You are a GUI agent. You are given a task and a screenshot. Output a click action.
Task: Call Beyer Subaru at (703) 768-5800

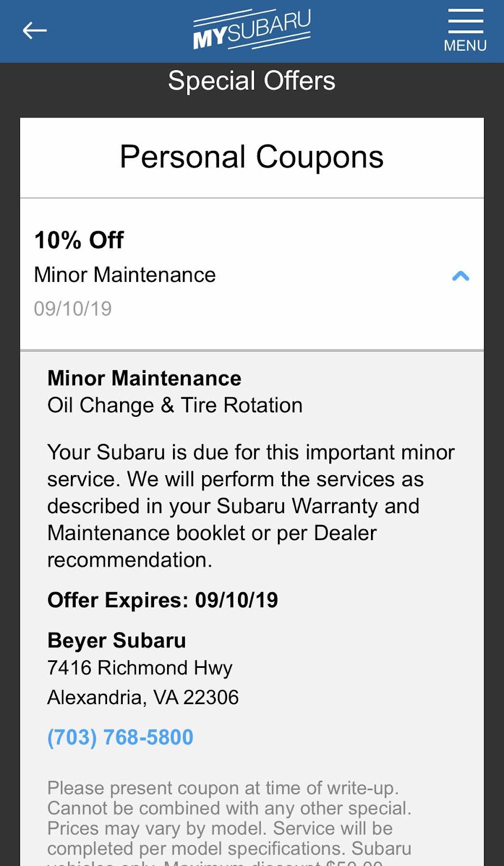pos(120,737)
